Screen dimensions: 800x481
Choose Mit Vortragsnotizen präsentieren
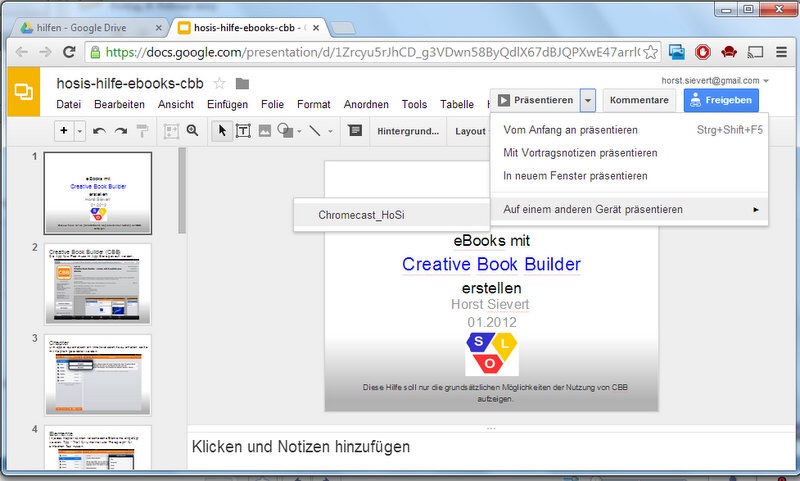(x=580, y=153)
